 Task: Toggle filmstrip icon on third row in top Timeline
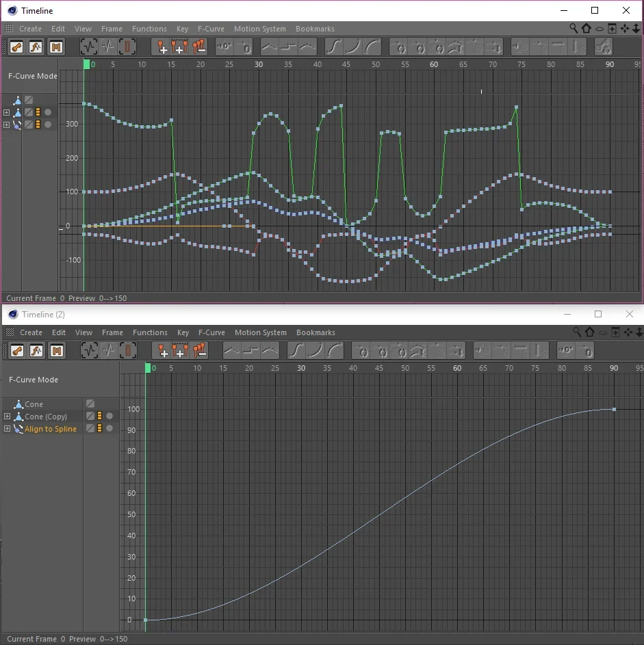coord(38,124)
